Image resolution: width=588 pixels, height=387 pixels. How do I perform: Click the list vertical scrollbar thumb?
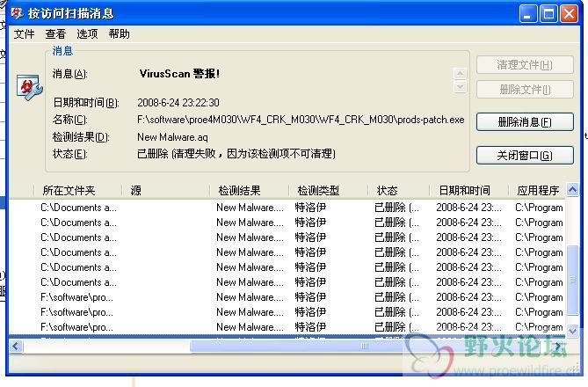coord(572,280)
